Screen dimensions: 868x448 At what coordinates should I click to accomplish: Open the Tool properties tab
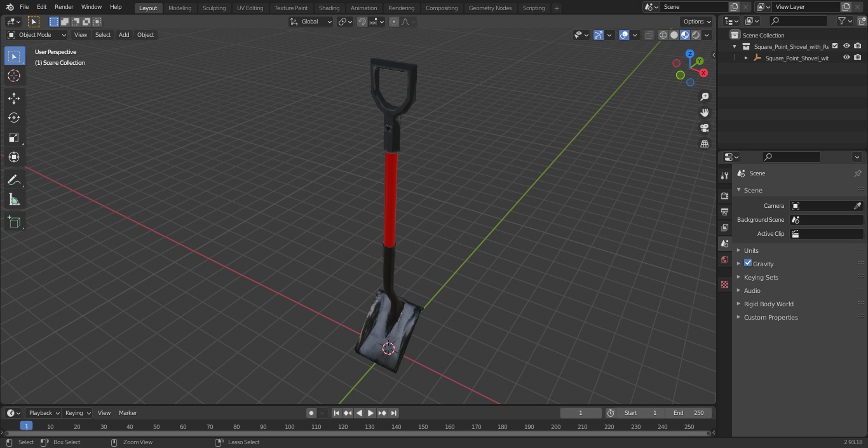coord(724,176)
